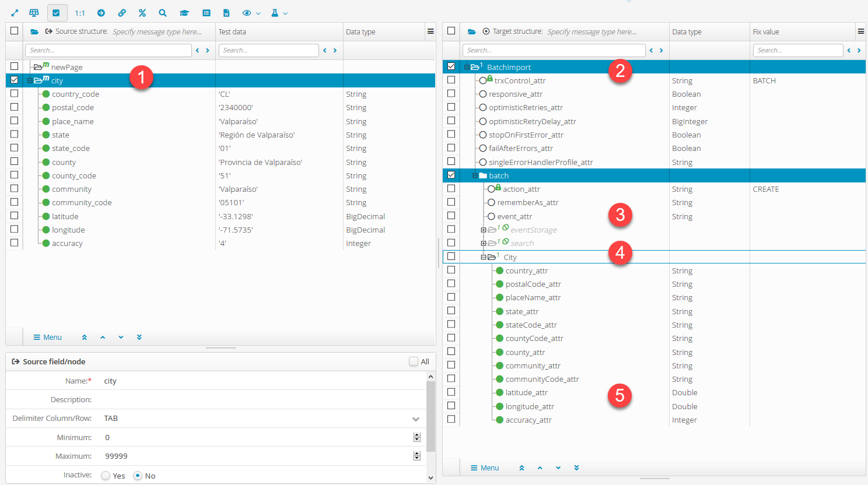Screen dimensions: 868x485
Task: Check the newPage node checkbox
Action: (x=15, y=66)
